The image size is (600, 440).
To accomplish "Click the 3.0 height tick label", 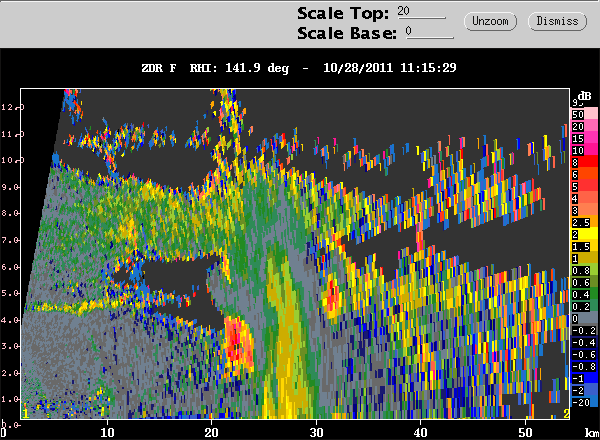I will (9, 346).
